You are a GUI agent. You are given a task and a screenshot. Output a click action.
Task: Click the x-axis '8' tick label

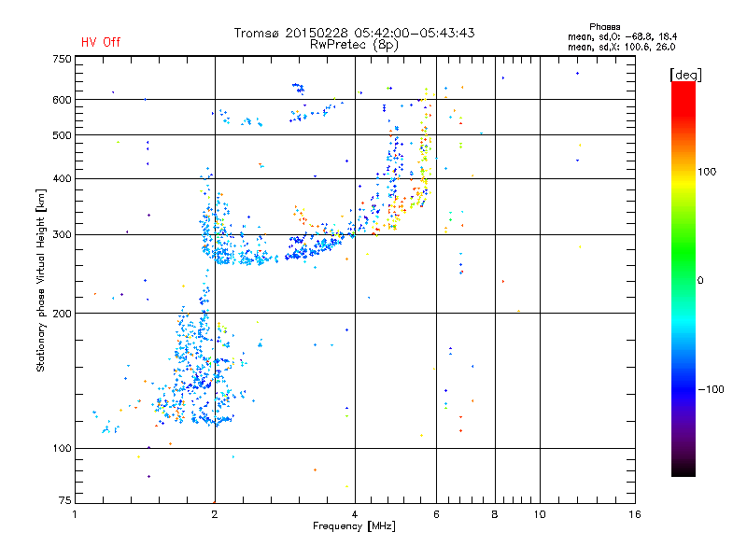pos(495,514)
